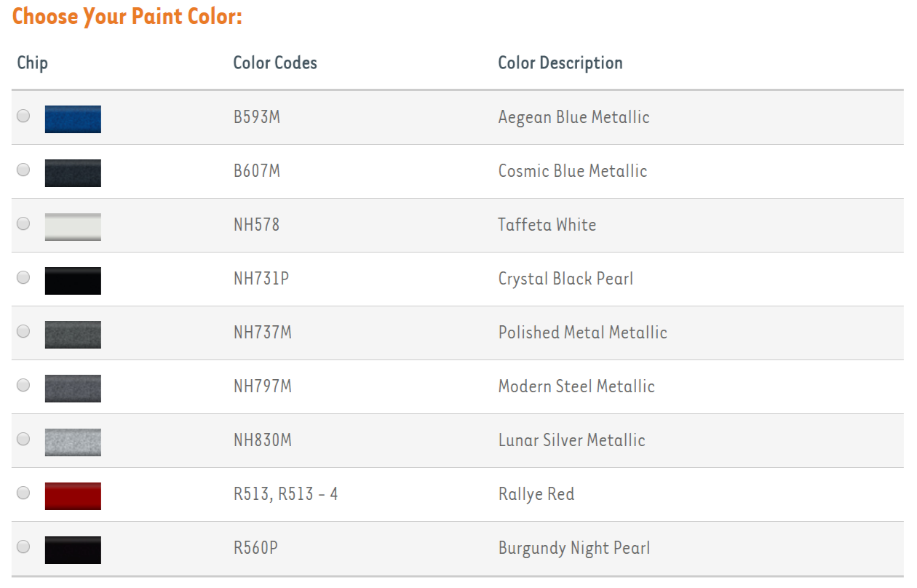This screenshot has height=588, width=917.
Task: Click the Aegean Blue color chip
Action: (73, 119)
